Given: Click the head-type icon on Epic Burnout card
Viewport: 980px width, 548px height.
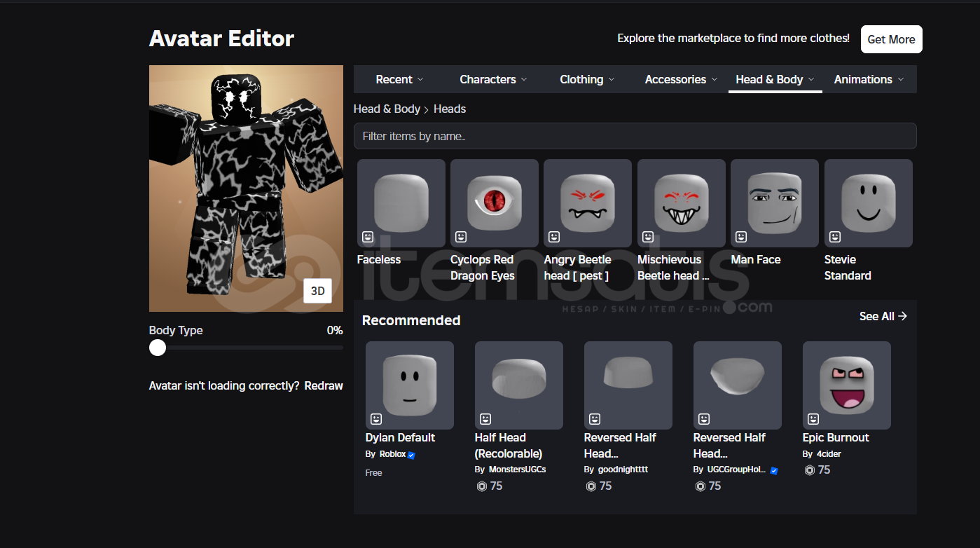Looking at the screenshot, I should (813, 419).
